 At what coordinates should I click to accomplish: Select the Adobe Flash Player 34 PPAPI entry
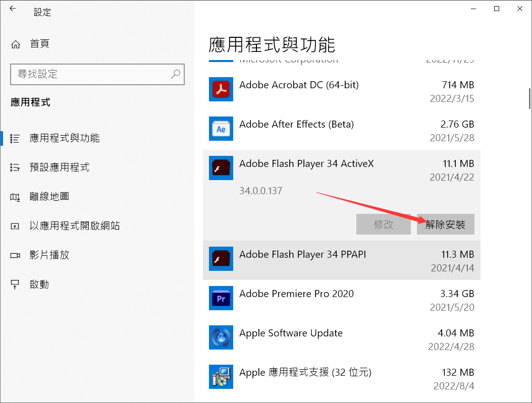click(342, 260)
